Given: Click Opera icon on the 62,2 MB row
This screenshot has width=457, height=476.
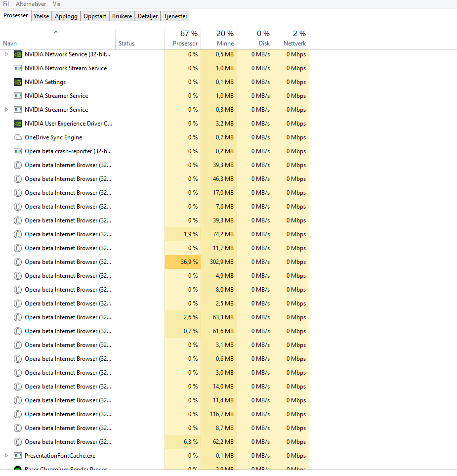Looking at the screenshot, I should pyautogui.click(x=18, y=442).
